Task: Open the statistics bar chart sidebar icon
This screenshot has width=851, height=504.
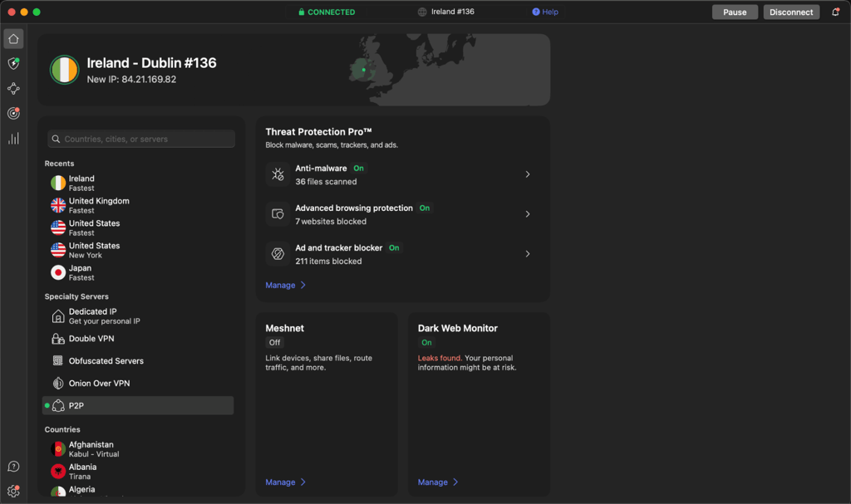Action: click(x=13, y=139)
